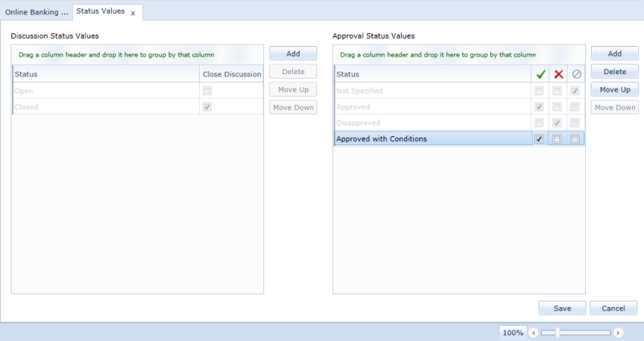Save the status values
Image resolution: width=644 pixels, height=341 pixels.
tap(562, 308)
